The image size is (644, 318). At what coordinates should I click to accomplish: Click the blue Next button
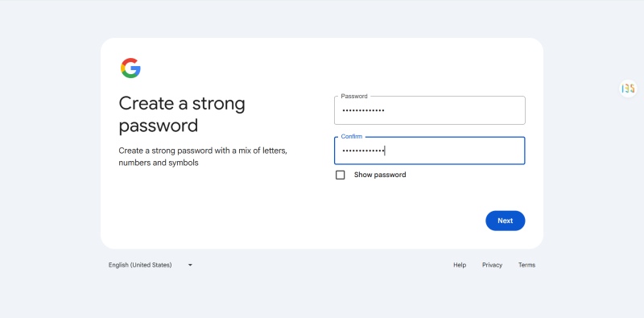506,221
